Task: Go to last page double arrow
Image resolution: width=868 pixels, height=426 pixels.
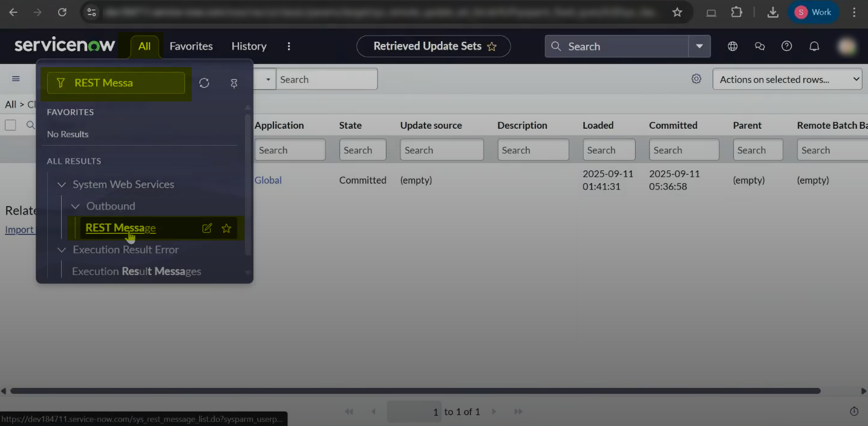Action: point(518,411)
